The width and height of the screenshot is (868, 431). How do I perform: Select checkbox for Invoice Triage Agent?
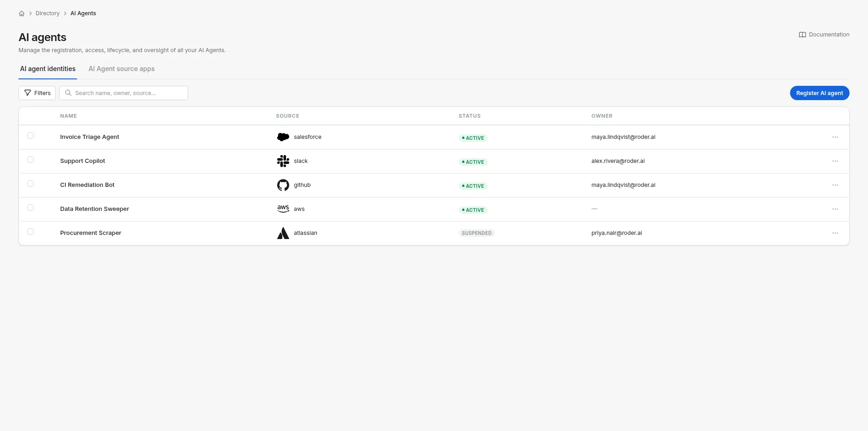click(x=30, y=136)
